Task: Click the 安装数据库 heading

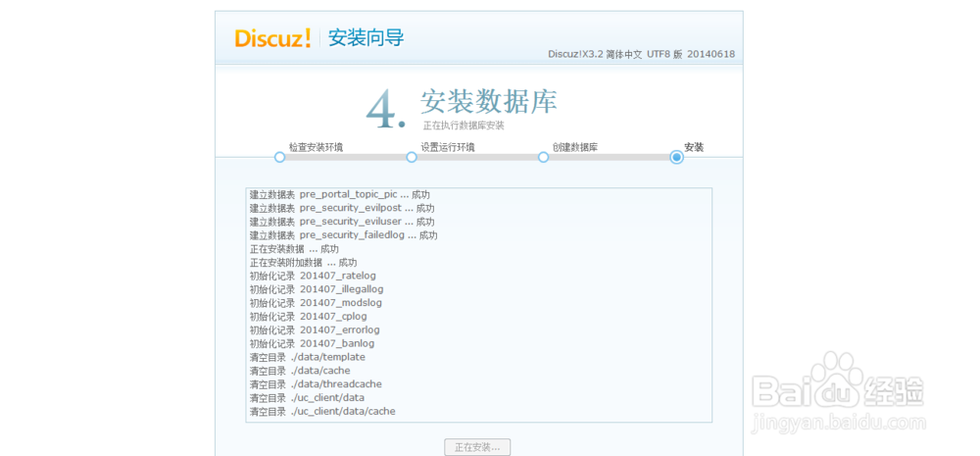Action: click(x=488, y=101)
